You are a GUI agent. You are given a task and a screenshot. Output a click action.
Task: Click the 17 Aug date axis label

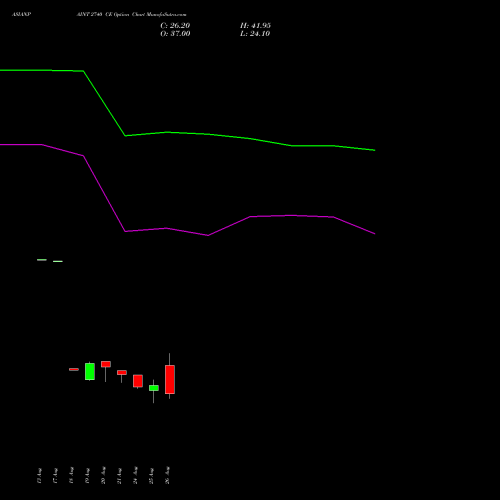[x=55, y=476]
